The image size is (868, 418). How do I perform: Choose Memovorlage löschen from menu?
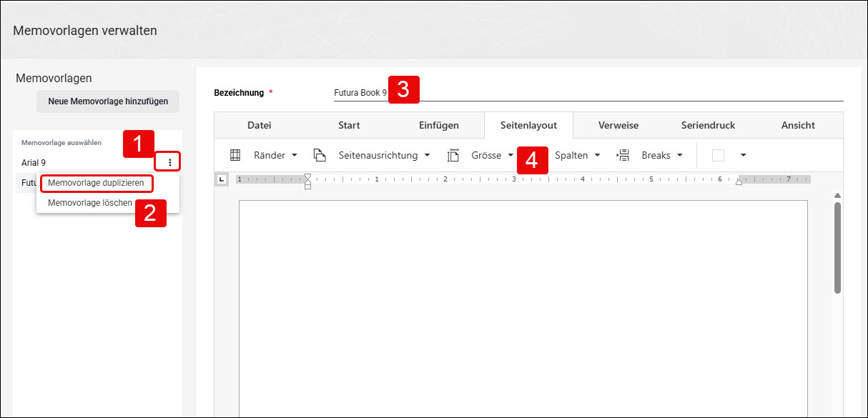point(90,203)
